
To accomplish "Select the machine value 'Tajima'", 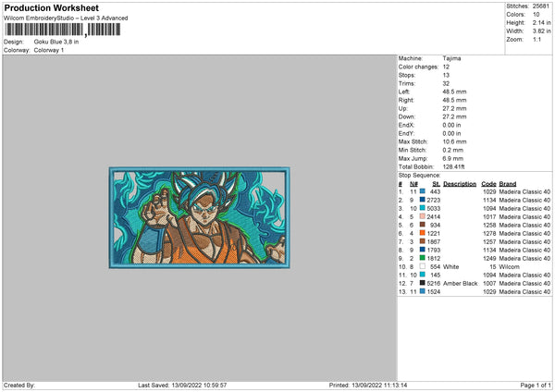I will click(x=451, y=58).
